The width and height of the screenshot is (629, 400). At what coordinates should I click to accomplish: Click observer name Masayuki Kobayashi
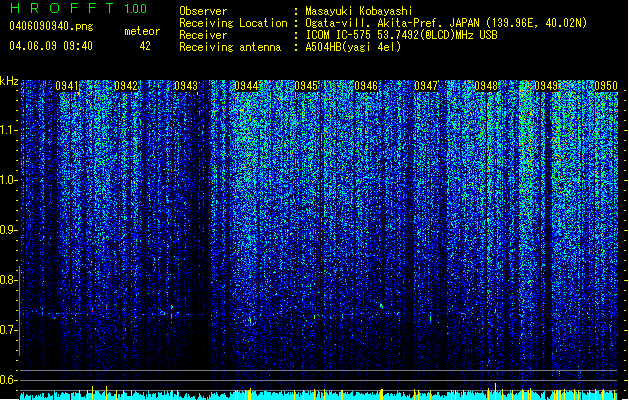[359, 11]
